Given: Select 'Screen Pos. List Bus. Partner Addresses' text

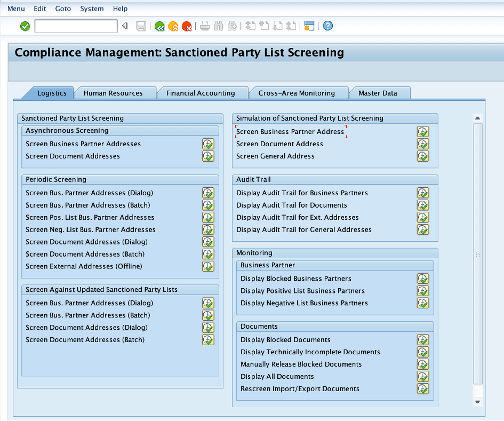Looking at the screenshot, I should tap(90, 217).
